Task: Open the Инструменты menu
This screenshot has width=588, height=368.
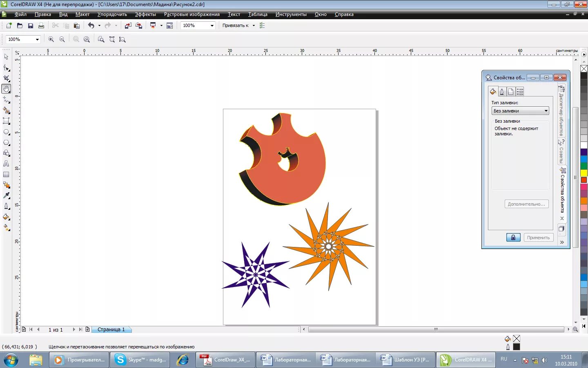Action: pyautogui.click(x=291, y=14)
